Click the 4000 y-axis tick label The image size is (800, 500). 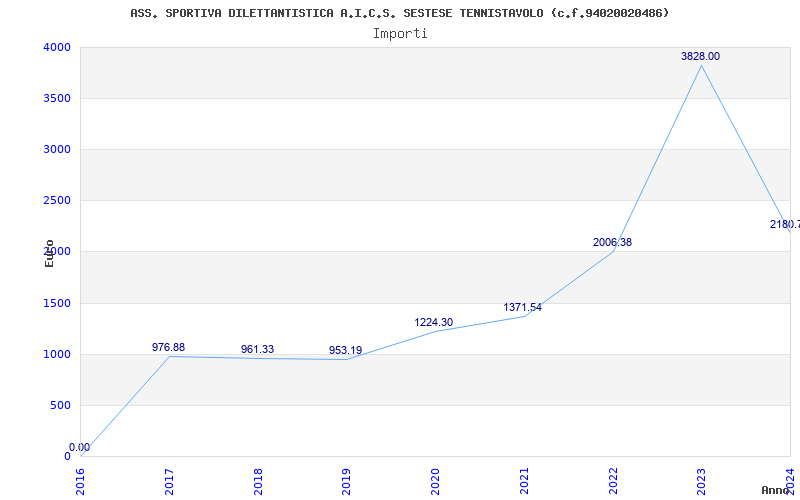(x=57, y=47)
